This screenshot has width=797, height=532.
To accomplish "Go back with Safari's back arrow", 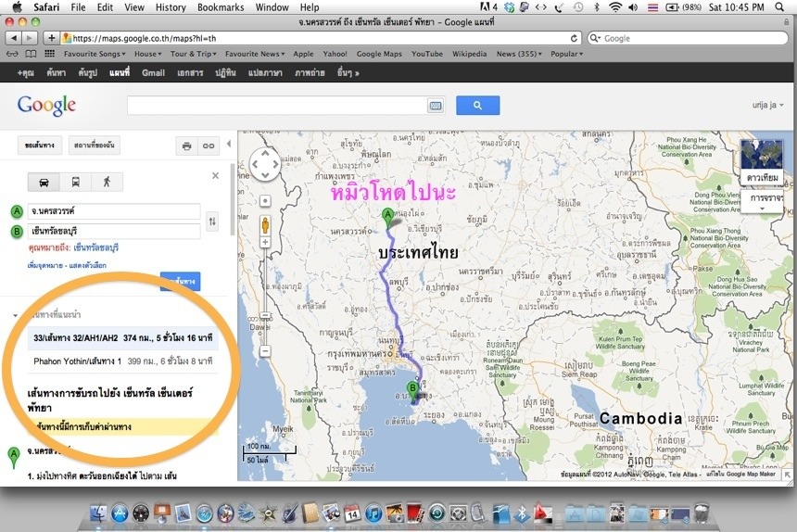I will pos(14,38).
